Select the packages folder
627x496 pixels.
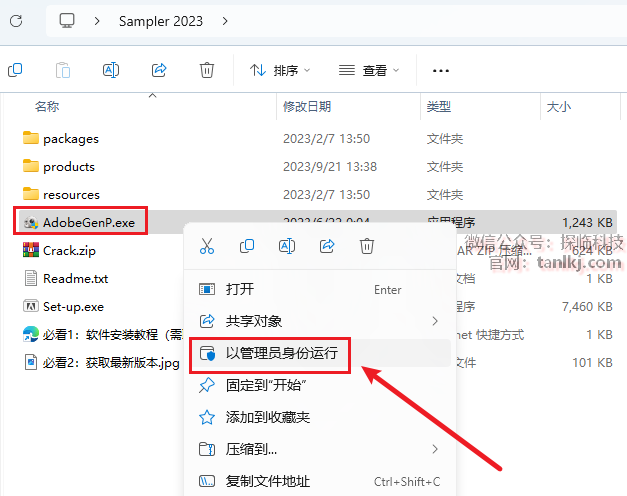tap(71, 139)
